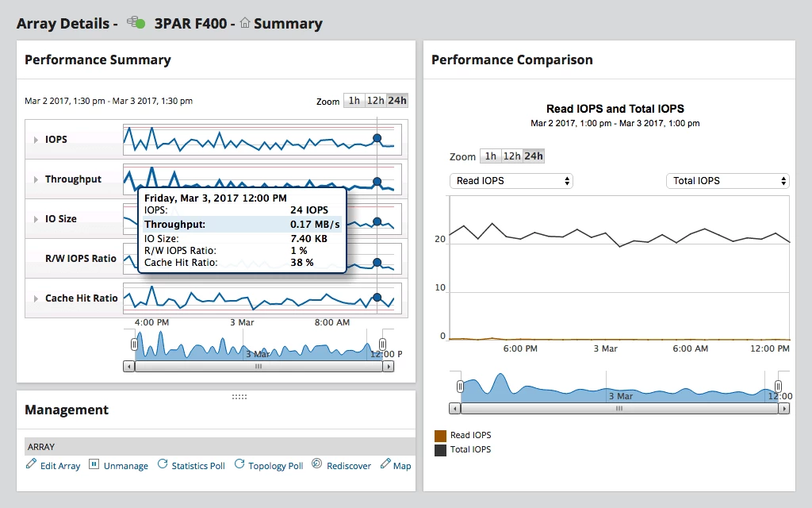This screenshot has width=812, height=508.
Task: Click the timeline range slider handle
Action: click(135, 343)
